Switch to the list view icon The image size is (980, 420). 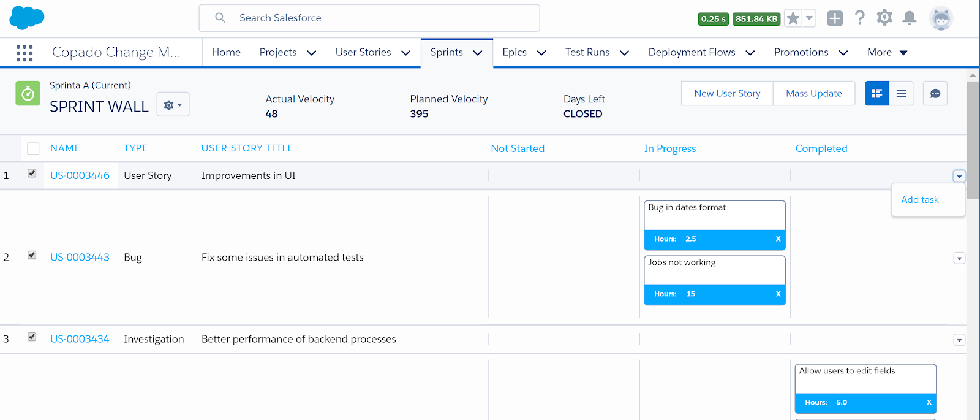pos(901,93)
